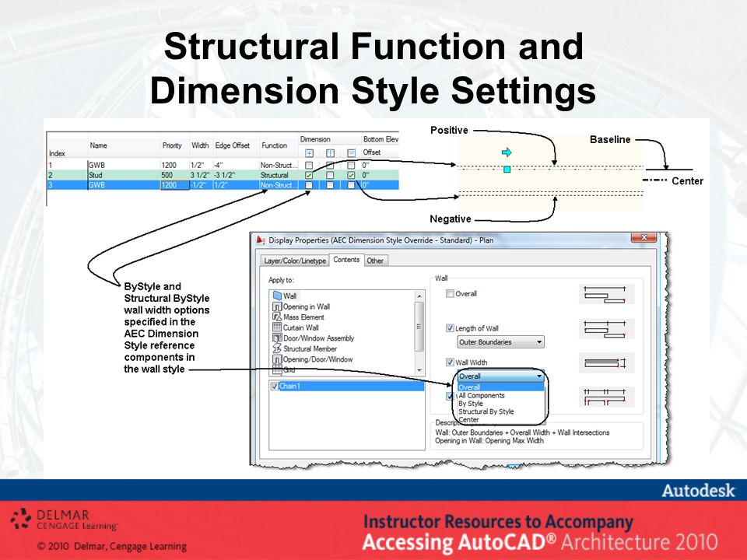The image size is (747, 560).
Task: Close the Display Properties dialog
Action: pyautogui.click(x=644, y=237)
